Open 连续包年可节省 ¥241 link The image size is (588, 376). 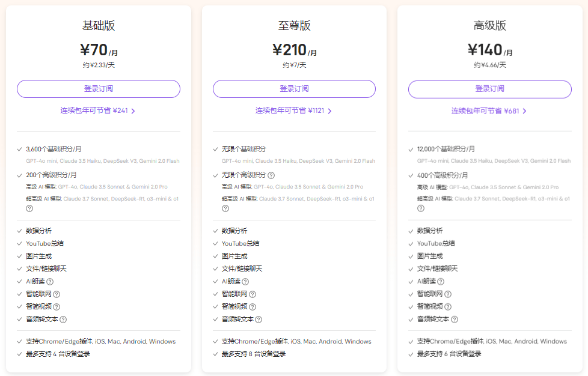pyautogui.click(x=97, y=111)
